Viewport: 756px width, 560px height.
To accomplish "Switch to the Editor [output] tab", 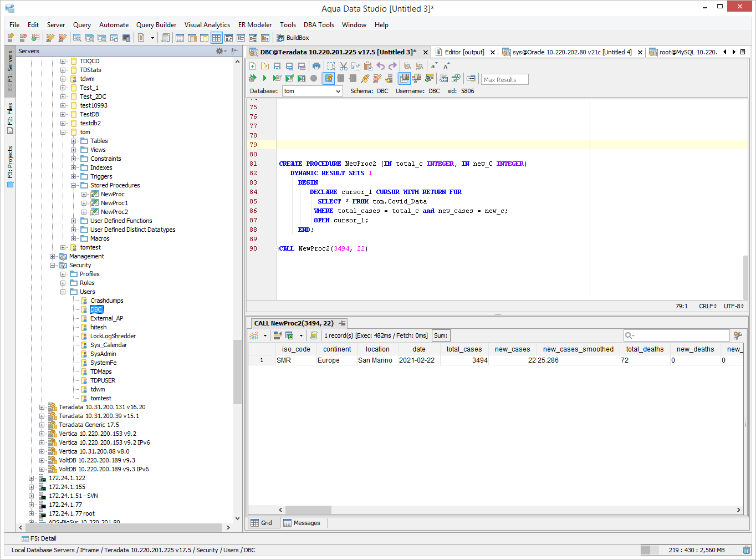I will pos(463,52).
